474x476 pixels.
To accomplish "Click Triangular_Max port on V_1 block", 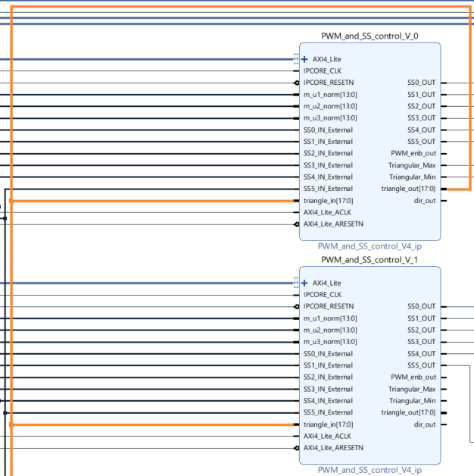I will point(412,389).
